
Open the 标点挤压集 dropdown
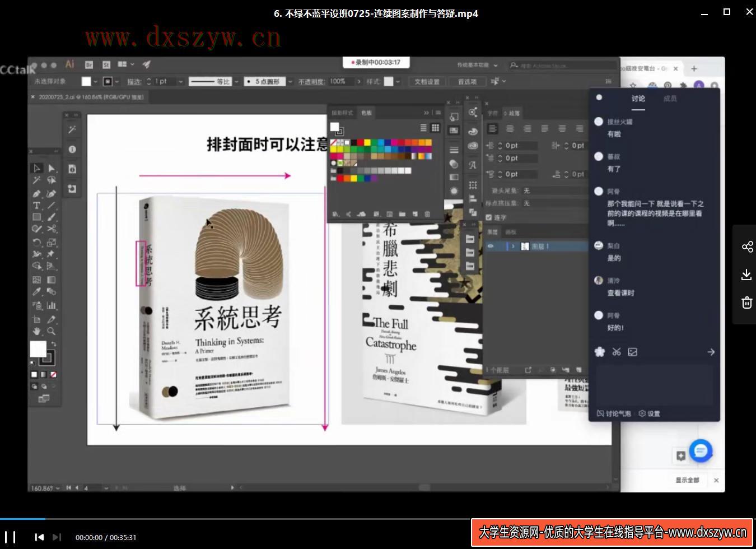(554, 203)
